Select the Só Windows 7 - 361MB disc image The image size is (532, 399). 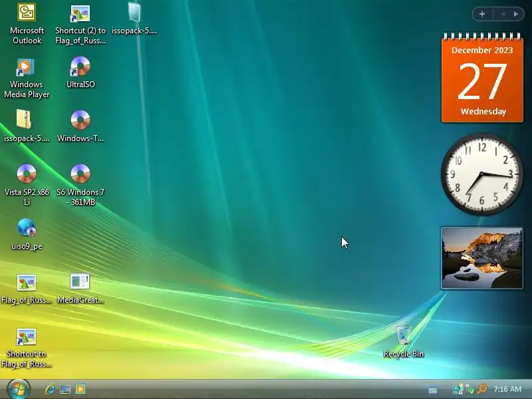tap(80, 185)
